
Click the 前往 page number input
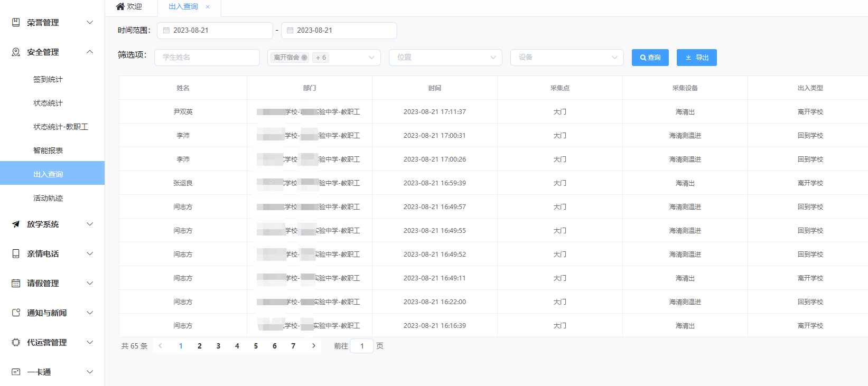(362, 346)
